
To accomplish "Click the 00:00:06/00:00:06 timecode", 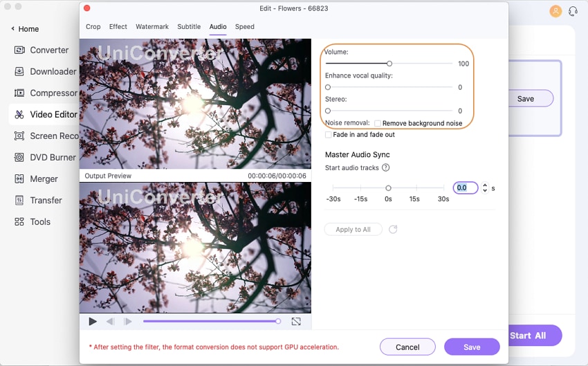I will coord(277,176).
